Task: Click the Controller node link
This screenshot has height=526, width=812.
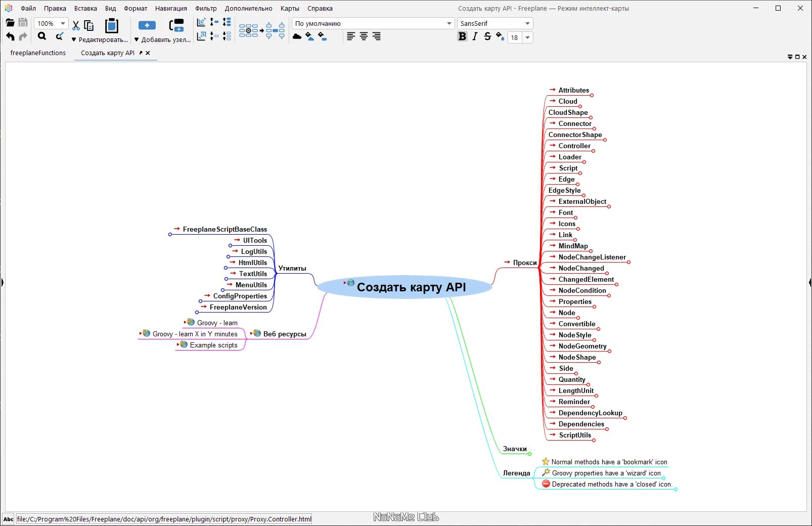Action: click(x=574, y=146)
